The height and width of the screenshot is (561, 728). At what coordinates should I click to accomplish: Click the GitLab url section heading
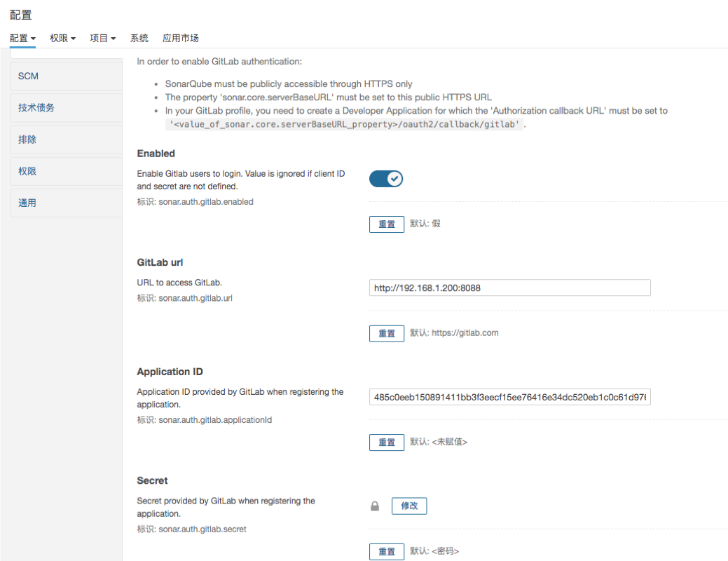click(160, 262)
